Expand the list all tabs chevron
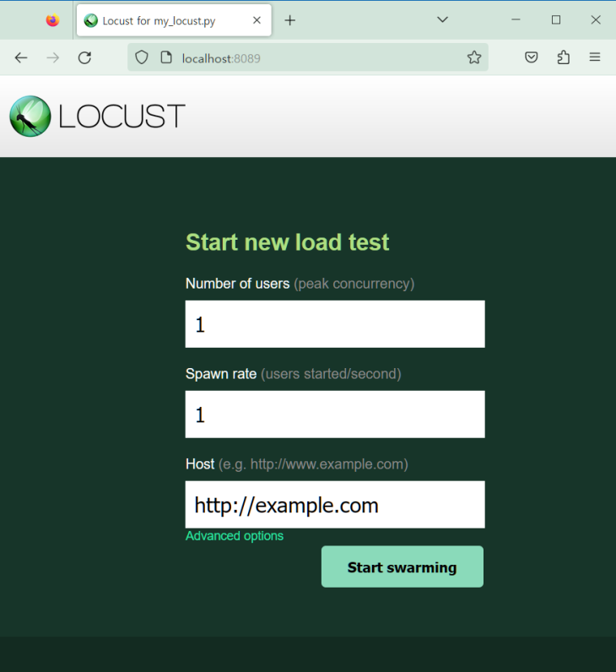Viewport: 616px width, 672px height. click(x=442, y=19)
